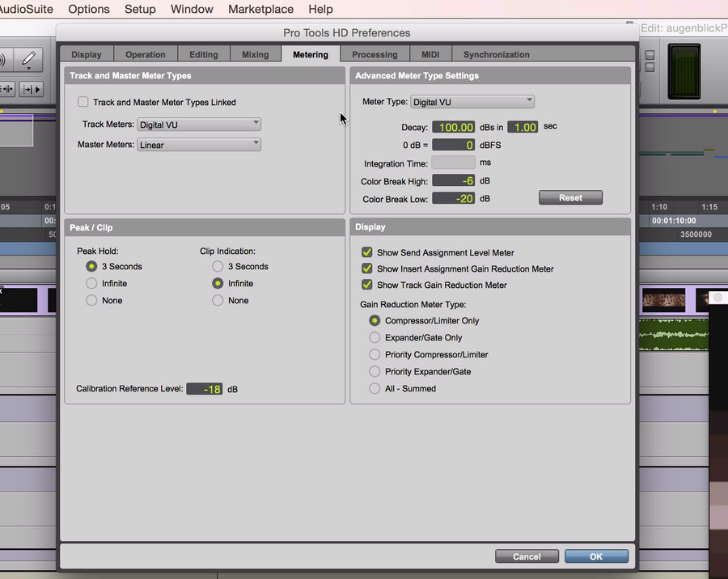Viewport: 728px width, 579px height.
Task: Expand the Meter Type dropdown
Action: [472, 102]
